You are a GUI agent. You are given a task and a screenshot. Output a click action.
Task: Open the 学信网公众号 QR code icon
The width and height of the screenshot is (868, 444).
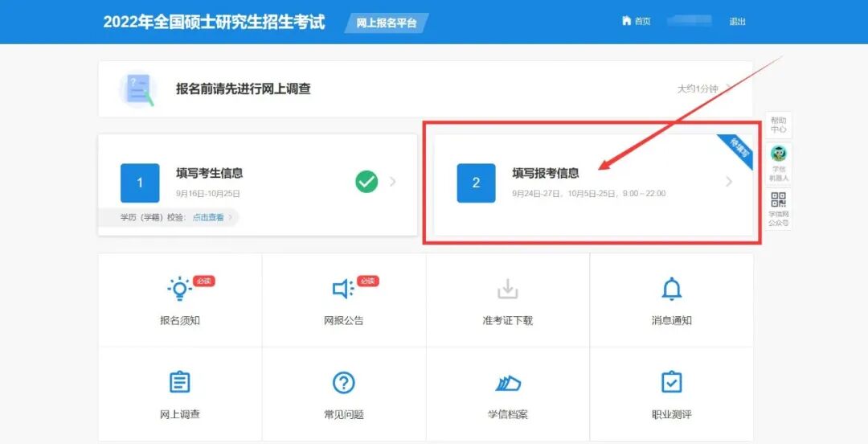(778, 199)
